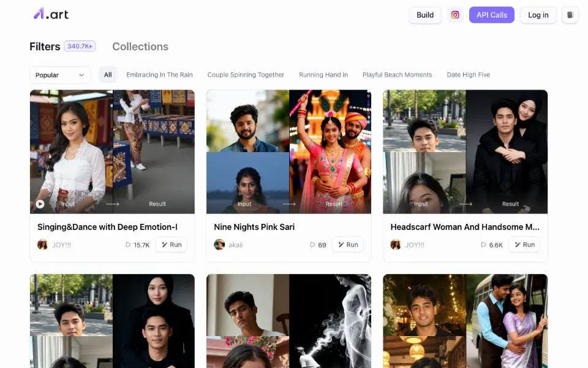The image size is (588, 368).
Task: Open the Nine Nights Pink Sari title
Action: point(254,227)
